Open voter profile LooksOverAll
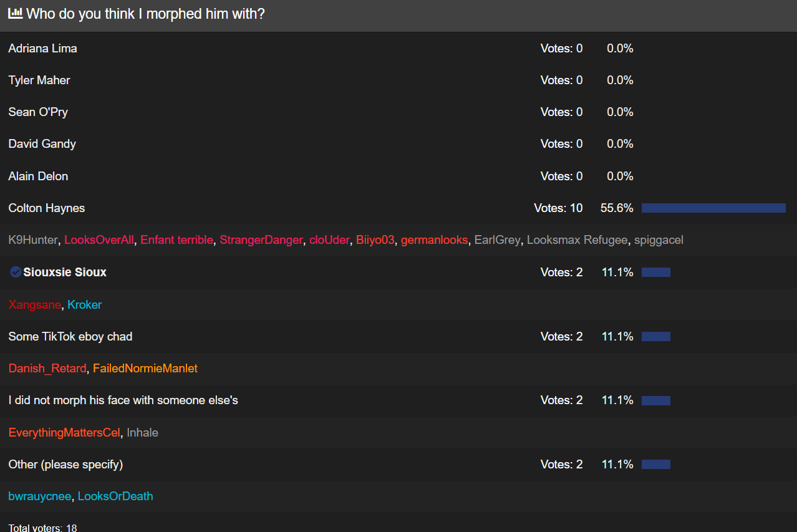This screenshot has width=797, height=532. point(99,240)
